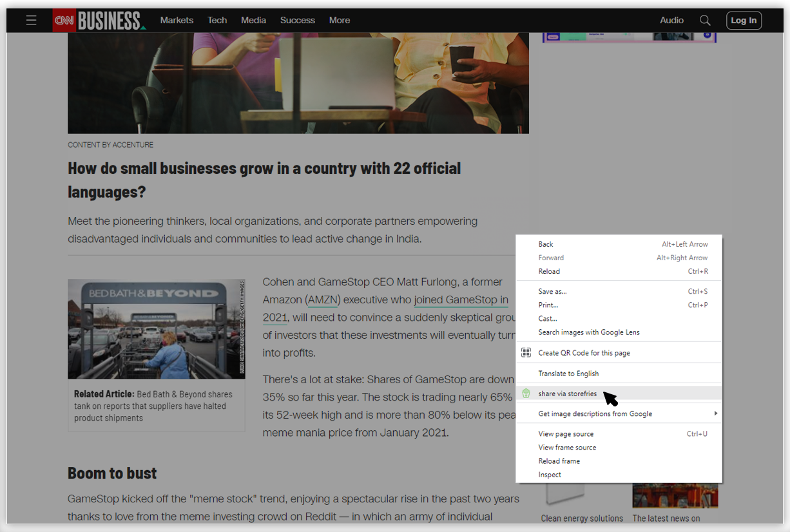
Task: Follow the 'joined GameStop in 2021' link
Action: 461,300
